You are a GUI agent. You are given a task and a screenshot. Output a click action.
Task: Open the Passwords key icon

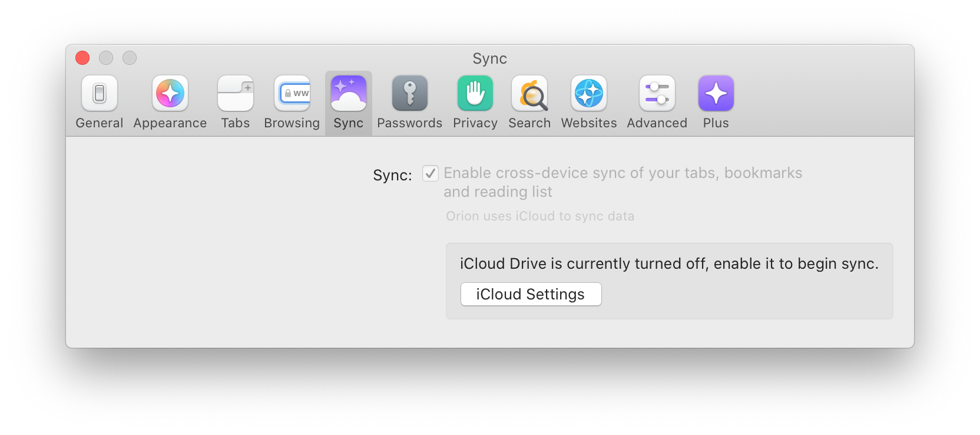[x=409, y=102]
